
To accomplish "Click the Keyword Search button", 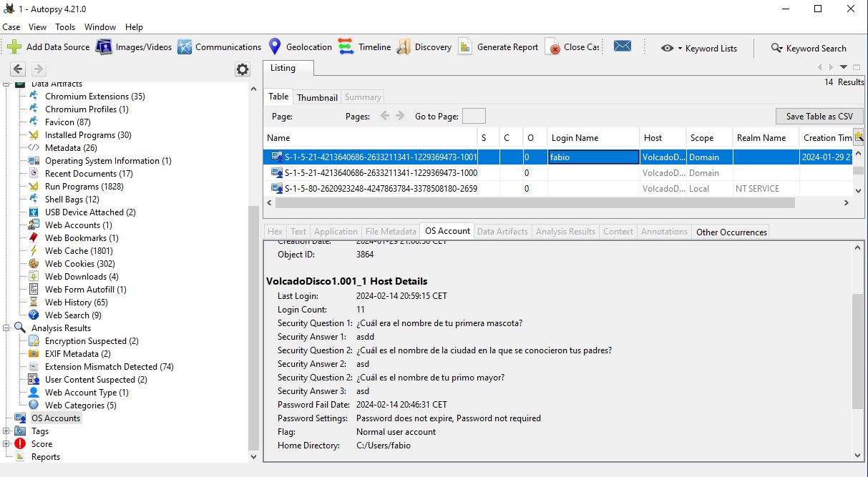I will click(808, 48).
